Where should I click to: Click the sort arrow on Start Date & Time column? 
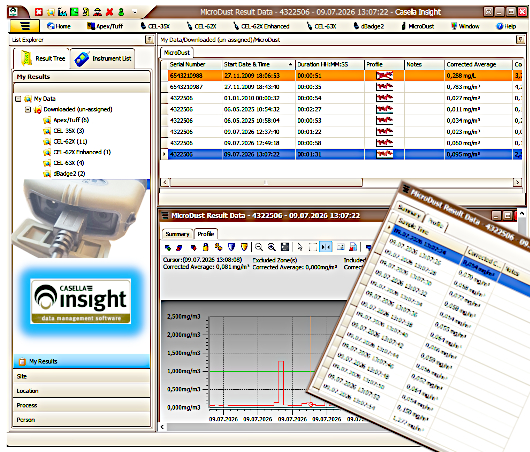[x=290, y=64]
